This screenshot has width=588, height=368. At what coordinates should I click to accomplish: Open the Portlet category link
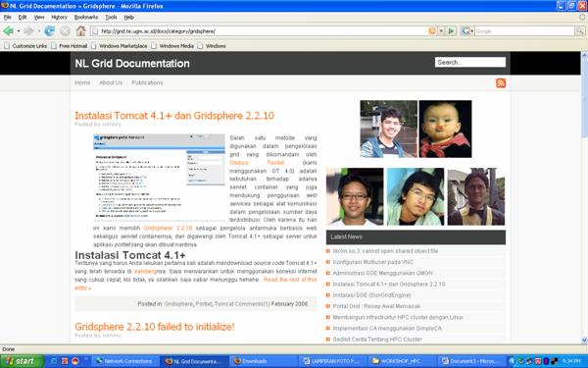coord(204,304)
